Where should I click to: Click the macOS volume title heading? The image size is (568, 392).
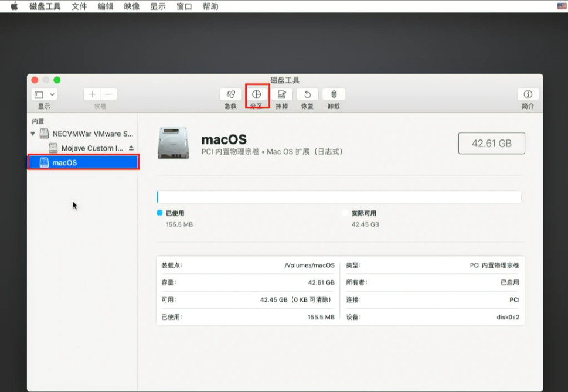[x=224, y=139]
